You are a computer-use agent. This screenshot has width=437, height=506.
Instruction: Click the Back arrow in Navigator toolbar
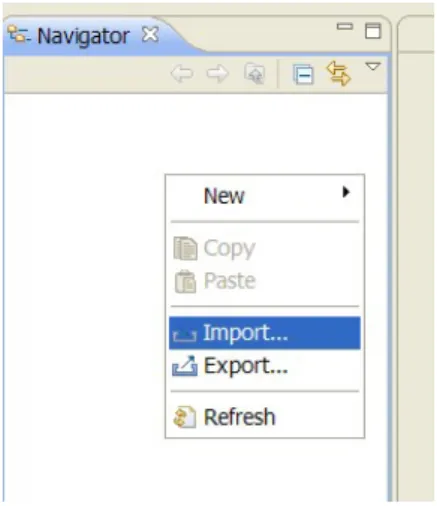point(182,73)
